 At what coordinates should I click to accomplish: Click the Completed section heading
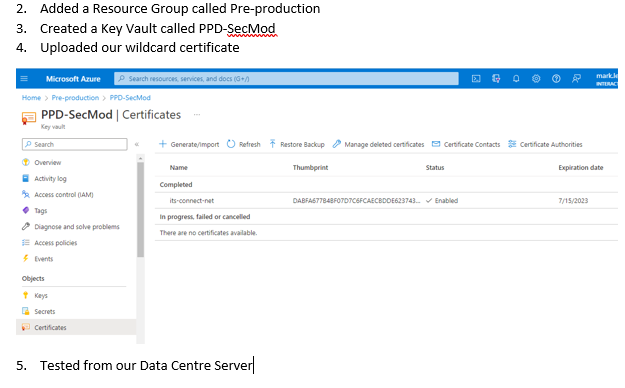click(x=176, y=185)
